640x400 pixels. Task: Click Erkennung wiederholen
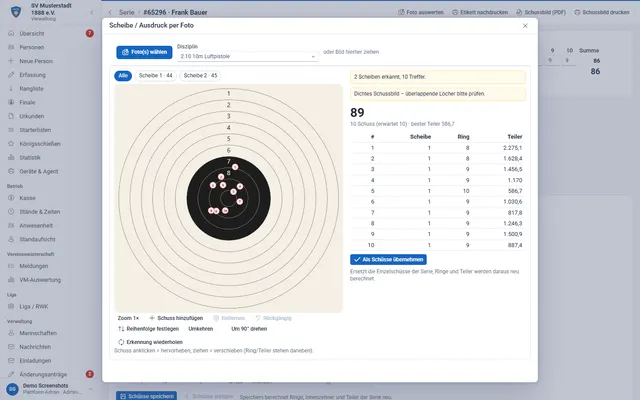click(150, 342)
